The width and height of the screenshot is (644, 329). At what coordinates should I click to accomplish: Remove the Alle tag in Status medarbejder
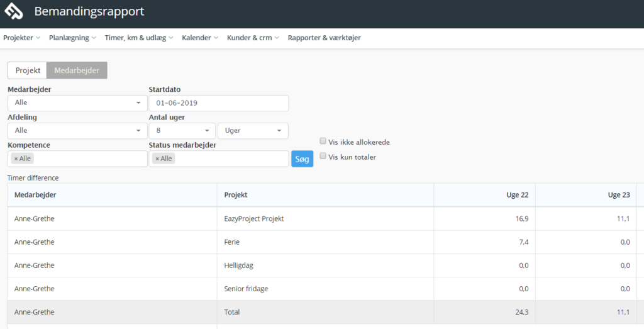click(157, 159)
